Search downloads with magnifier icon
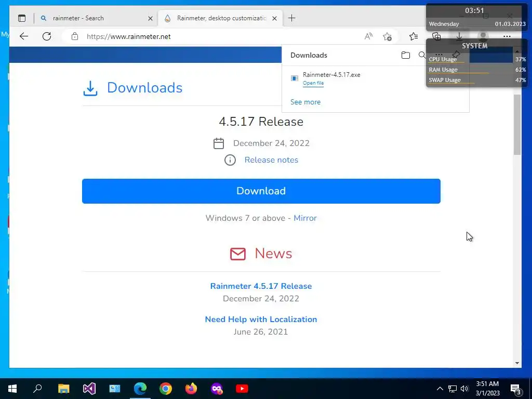The height and width of the screenshot is (399, 532). tap(422, 55)
